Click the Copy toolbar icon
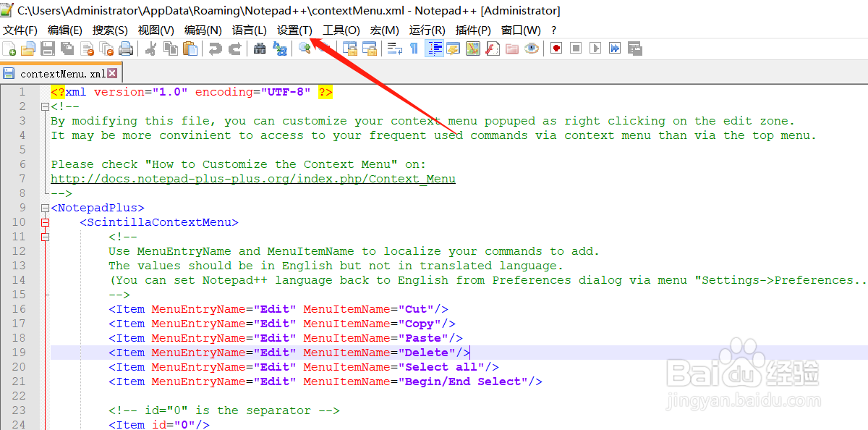This screenshot has height=430, width=868. click(171, 49)
